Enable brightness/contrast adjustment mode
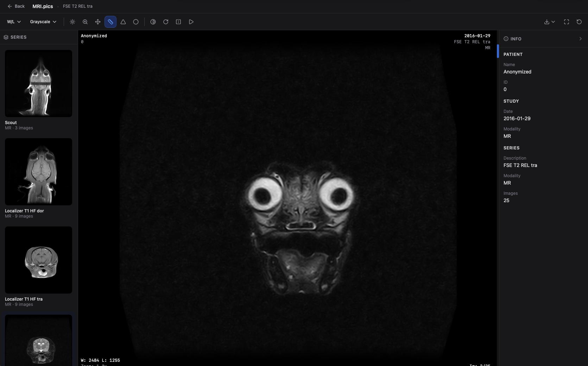Image resolution: width=588 pixels, height=366 pixels. pos(72,22)
